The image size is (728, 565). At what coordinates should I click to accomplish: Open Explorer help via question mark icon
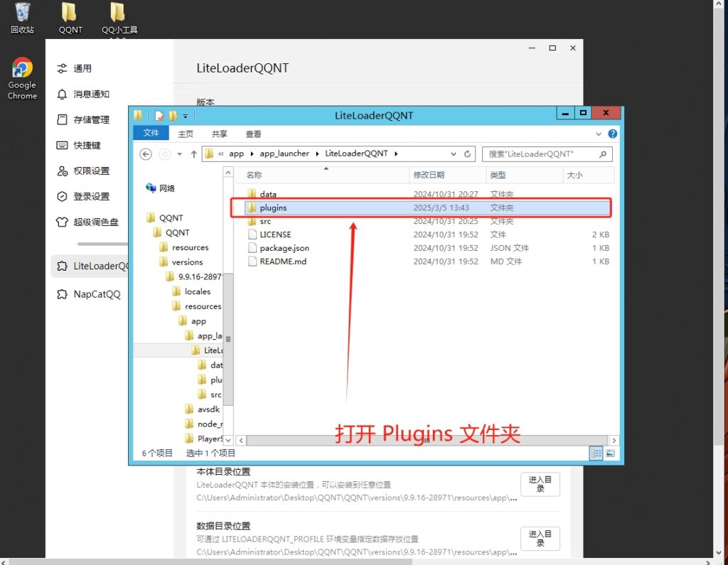click(x=612, y=134)
